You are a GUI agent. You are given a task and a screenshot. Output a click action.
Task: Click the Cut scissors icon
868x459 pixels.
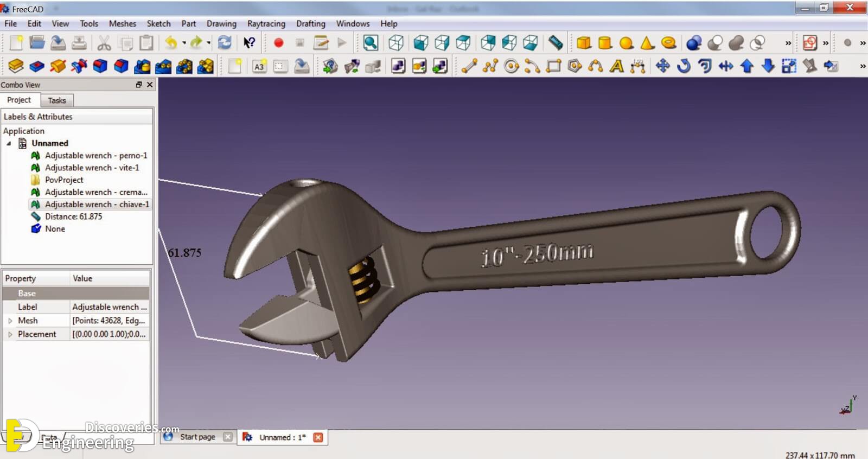click(104, 42)
